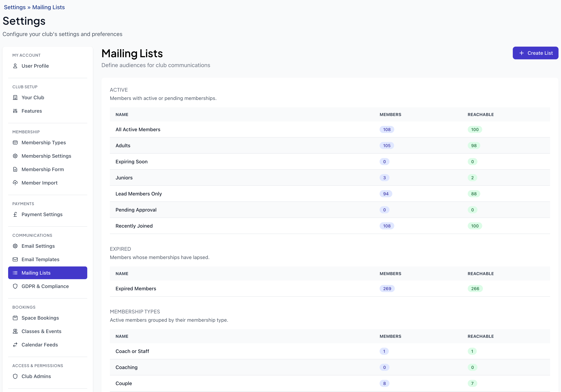Navigate to Membership Form
This screenshot has width=561, height=392.
(x=48, y=169)
